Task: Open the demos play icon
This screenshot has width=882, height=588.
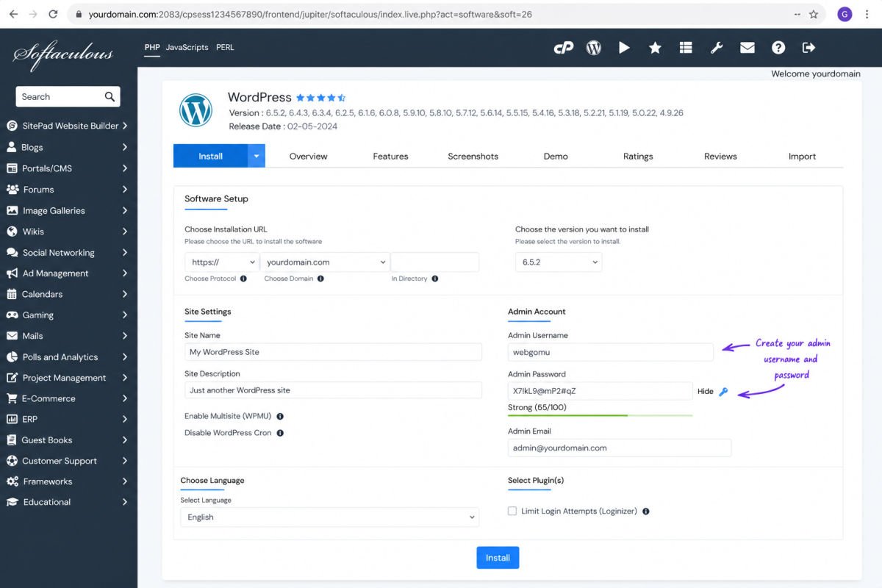Action: pyautogui.click(x=624, y=48)
